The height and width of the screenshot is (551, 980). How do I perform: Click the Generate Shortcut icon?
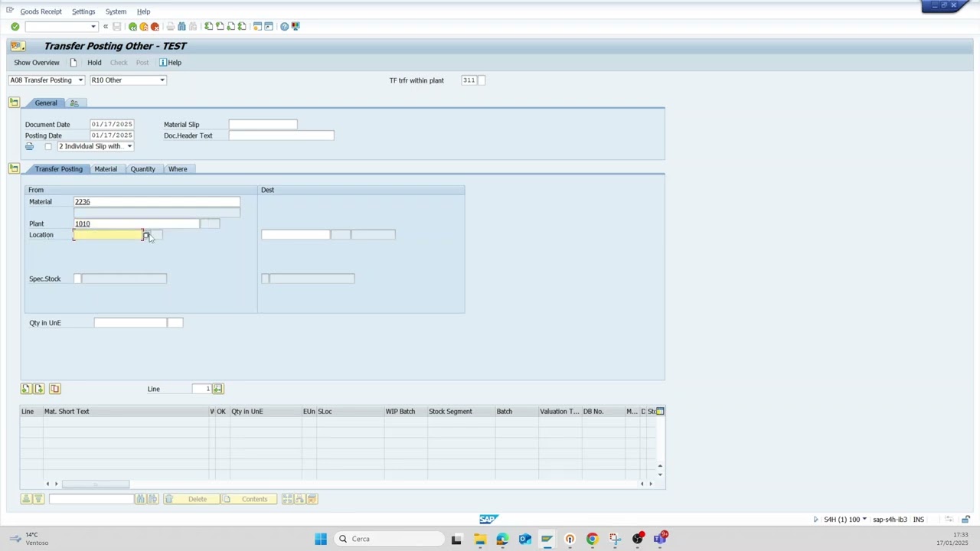pos(269,26)
